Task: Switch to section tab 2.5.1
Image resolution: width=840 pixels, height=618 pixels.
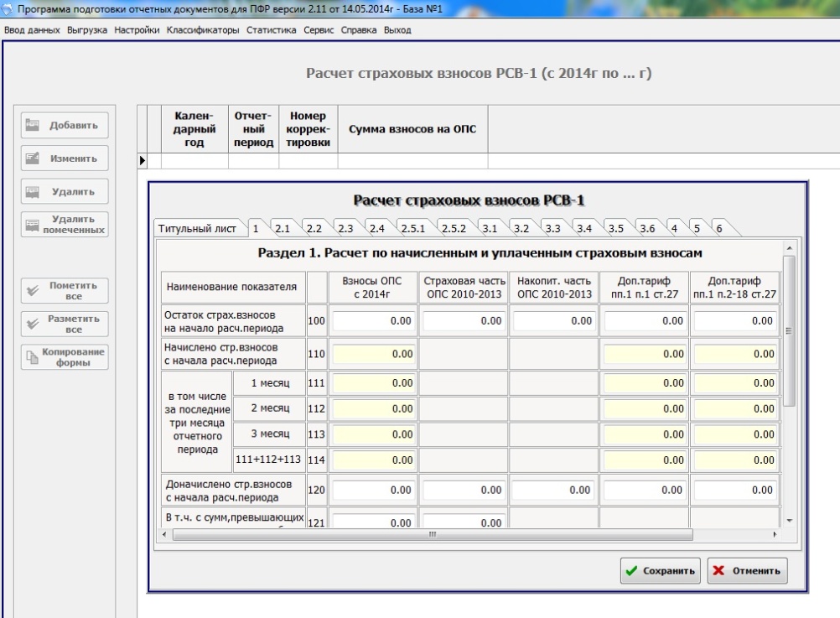Action: [413, 228]
